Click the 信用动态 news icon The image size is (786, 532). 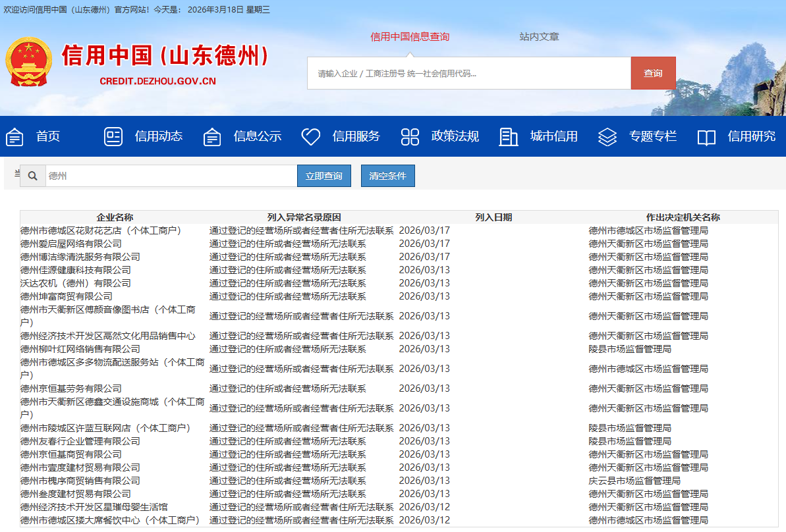click(x=113, y=137)
